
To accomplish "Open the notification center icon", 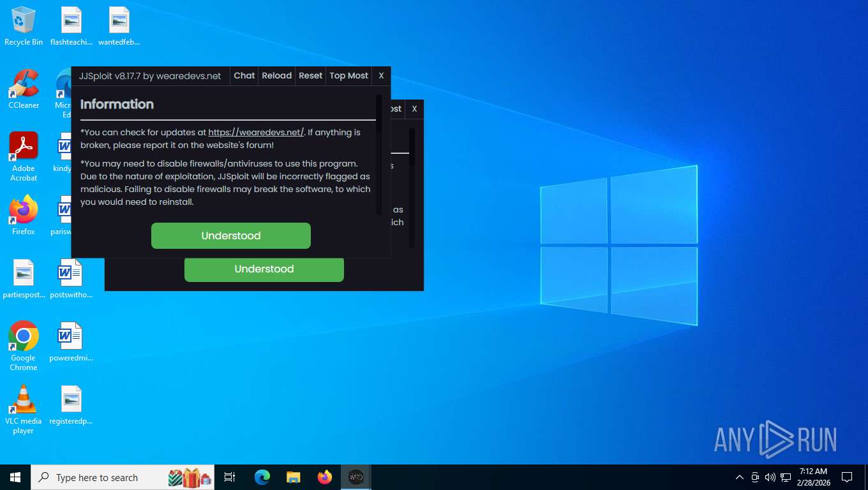I will pyautogui.click(x=847, y=477).
